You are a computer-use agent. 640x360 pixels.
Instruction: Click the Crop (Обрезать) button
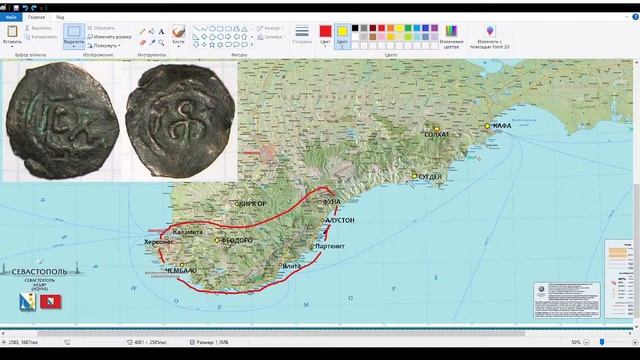(101, 28)
